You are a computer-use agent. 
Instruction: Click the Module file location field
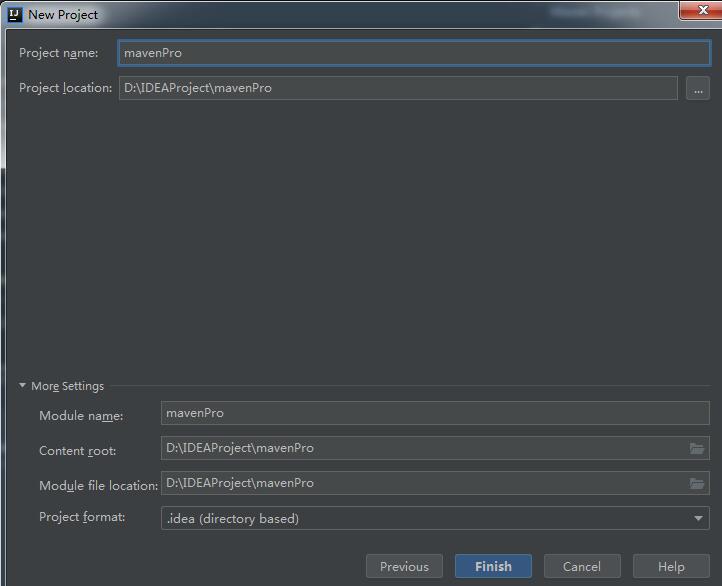(435, 483)
